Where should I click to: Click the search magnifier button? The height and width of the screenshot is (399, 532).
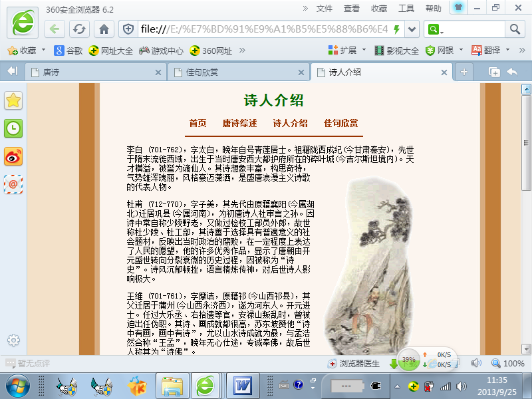515,29
